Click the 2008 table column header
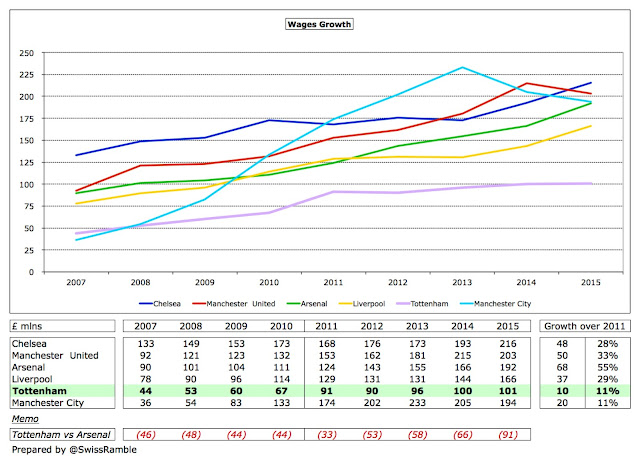This screenshot has height=458, width=640. [191, 326]
